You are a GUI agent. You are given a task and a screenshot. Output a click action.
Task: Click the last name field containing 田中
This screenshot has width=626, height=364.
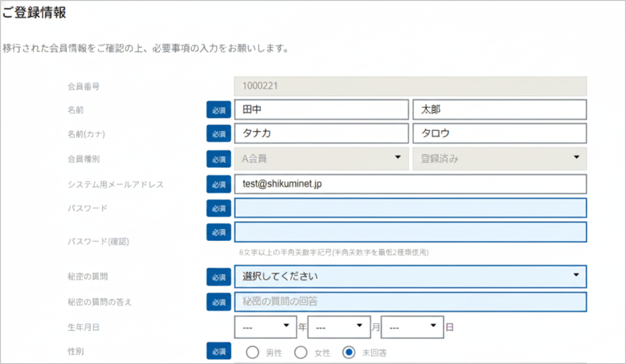coord(321,109)
